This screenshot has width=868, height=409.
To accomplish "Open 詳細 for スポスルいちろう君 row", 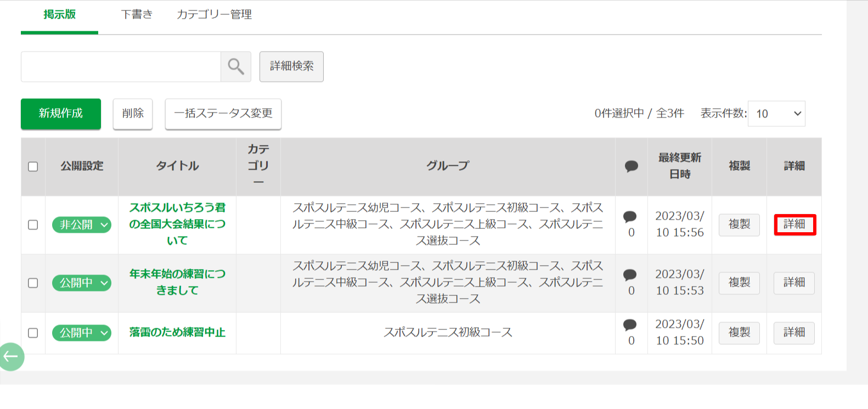I will coord(794,225).
